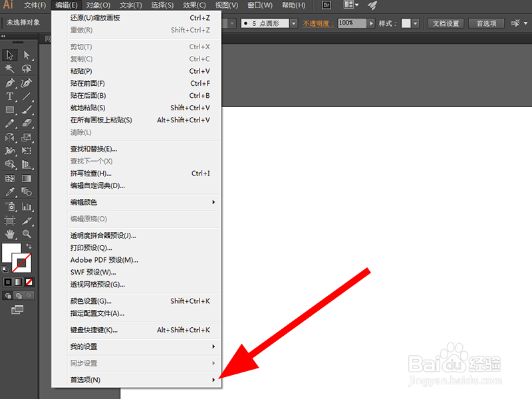The width and height of the screenshot is (532, 399).
Task: Open the 样式 style dropdown
Action: tap(415, 23)
